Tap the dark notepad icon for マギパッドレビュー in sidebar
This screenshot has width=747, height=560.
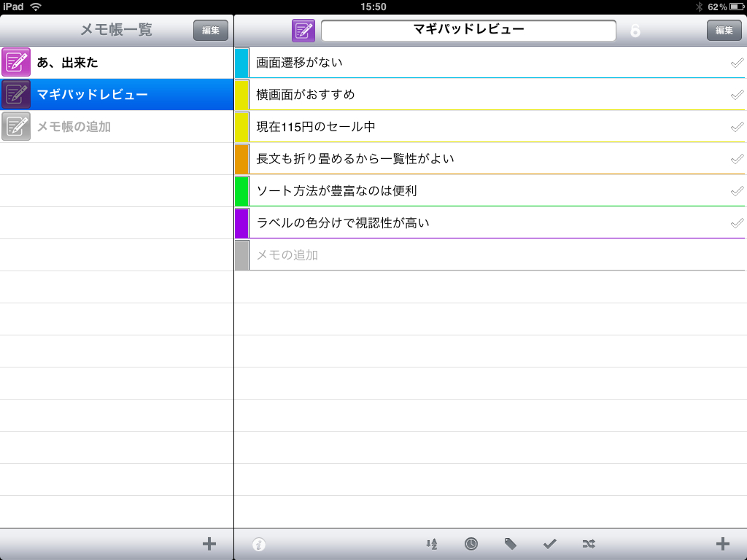pyautogui.click(x=16, y=94)
